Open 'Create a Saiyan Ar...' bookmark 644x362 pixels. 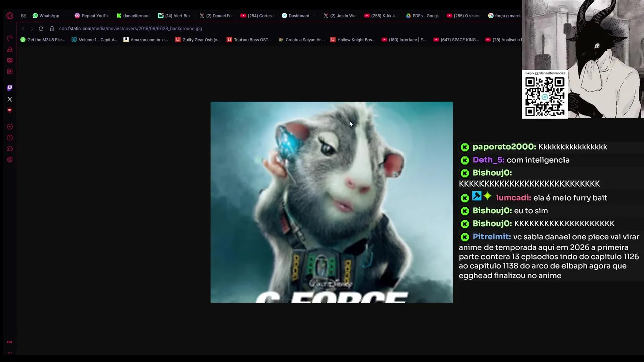[x=301, y=40]
